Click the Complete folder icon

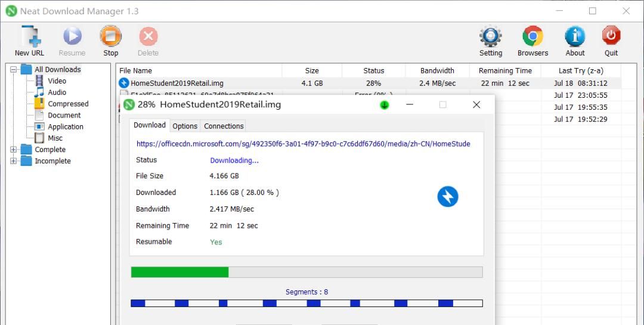coord(26,150)
